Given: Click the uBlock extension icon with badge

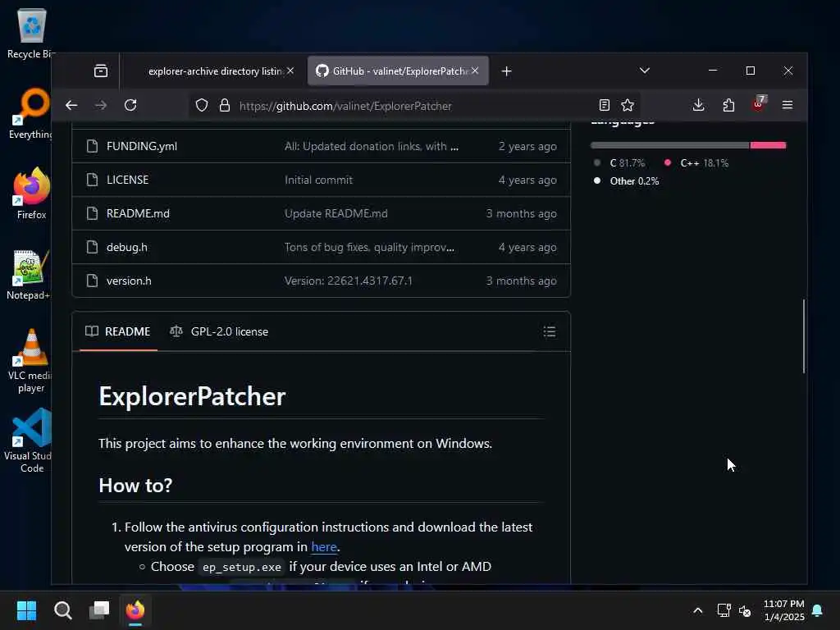Looking at the screenshot, I should click(x=759, y=103).
